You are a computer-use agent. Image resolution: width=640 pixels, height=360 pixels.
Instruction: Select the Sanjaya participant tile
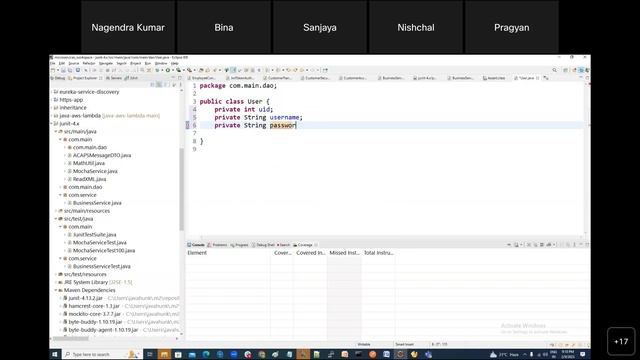point(320,27)
